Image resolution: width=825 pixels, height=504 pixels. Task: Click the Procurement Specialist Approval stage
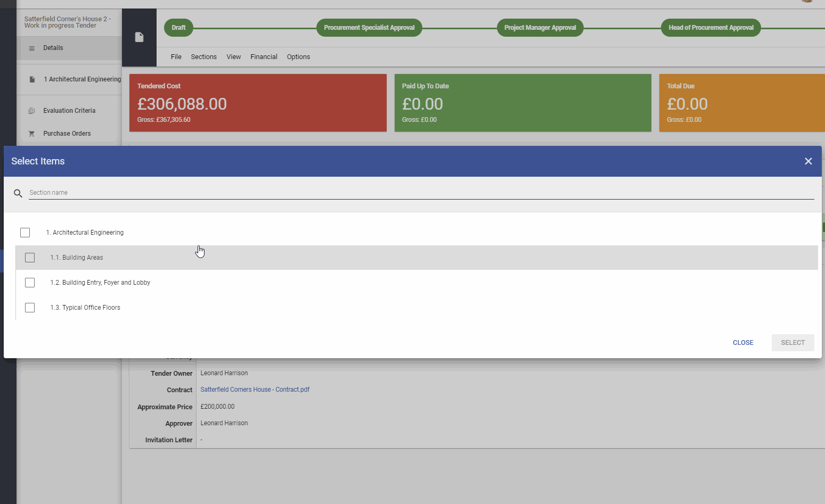click(x=369, y=28)
